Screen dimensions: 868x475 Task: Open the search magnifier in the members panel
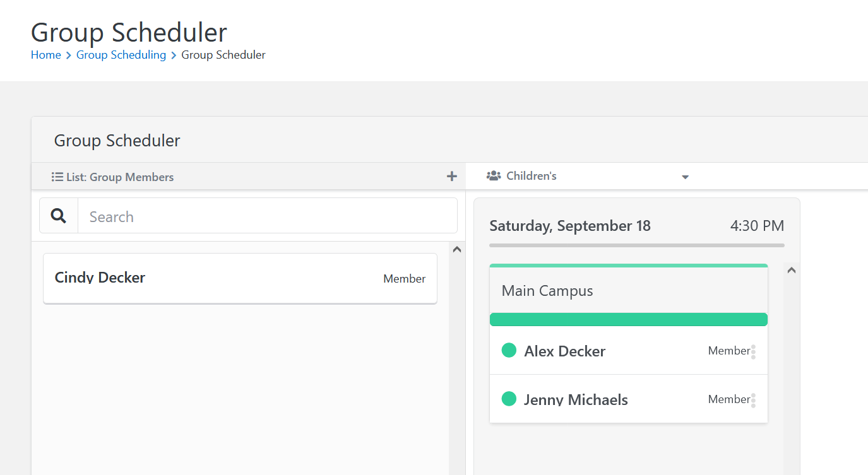tap(58, 215)
